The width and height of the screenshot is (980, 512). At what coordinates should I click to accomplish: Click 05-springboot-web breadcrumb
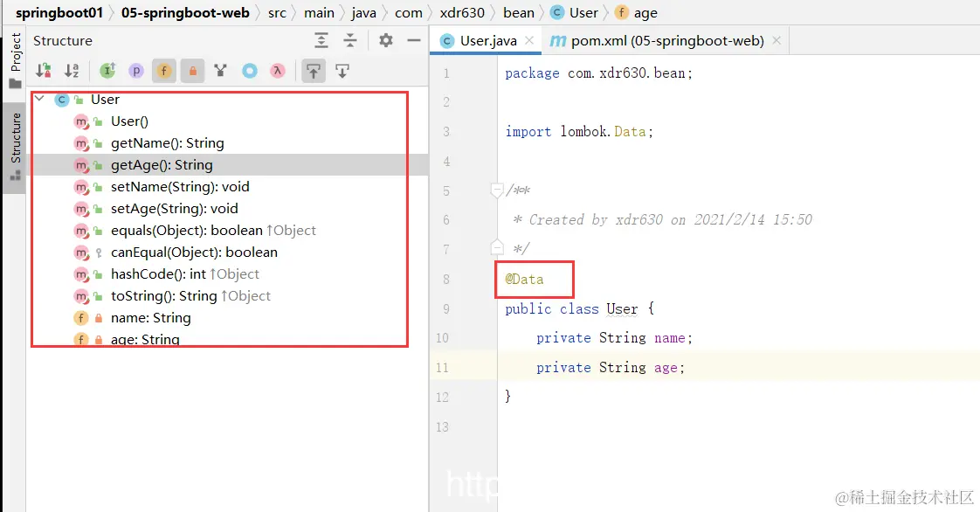click(186, 12)
